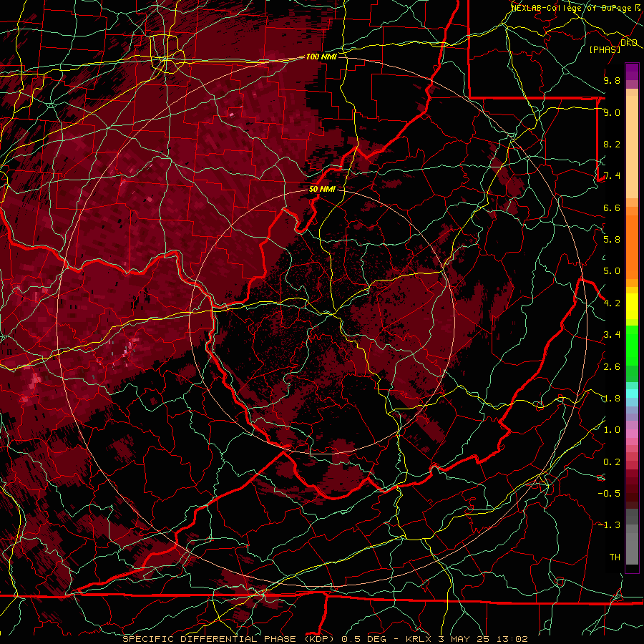Click the 5.8 scale value
This screenshot has height=644, width=644.
click(x=612, y=240)
